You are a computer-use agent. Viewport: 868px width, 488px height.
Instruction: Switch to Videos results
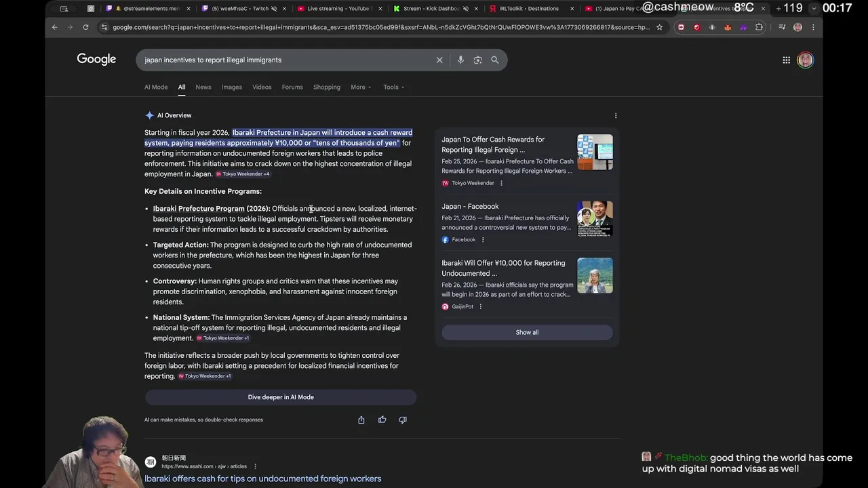[262, 87]
